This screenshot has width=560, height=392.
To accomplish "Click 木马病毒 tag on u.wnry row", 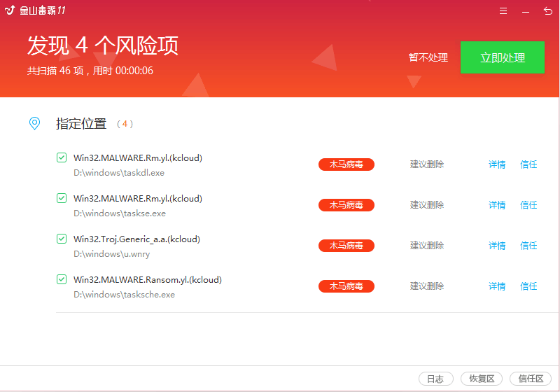I will [x=346, y=246].
